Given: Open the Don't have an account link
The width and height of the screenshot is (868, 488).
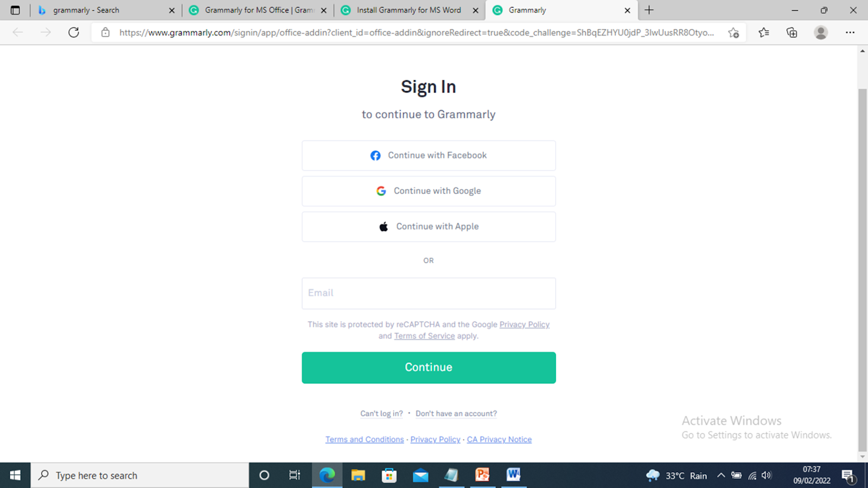Looking at the screenshot, I should click(456, 414).
